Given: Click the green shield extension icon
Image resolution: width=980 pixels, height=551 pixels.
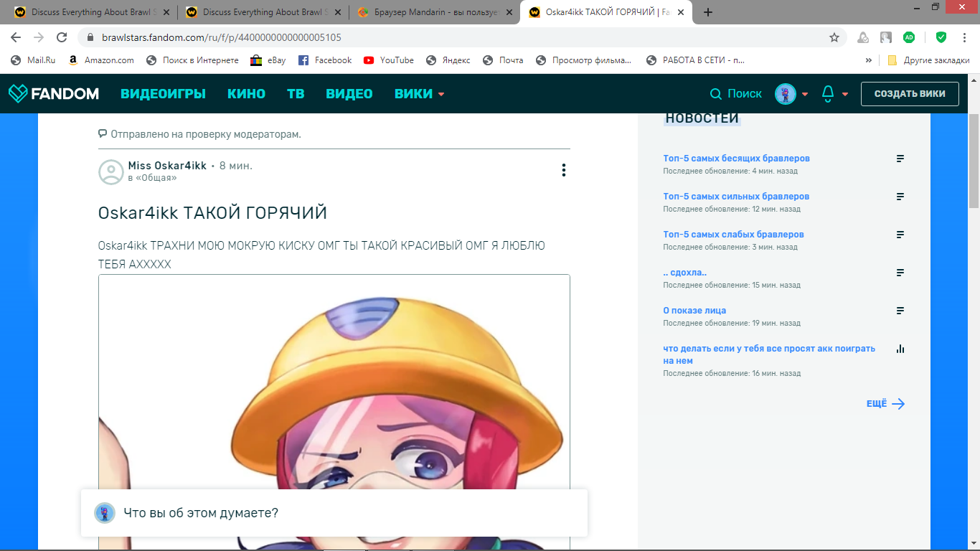Looking at the screenshot, I should coord(941,37).
